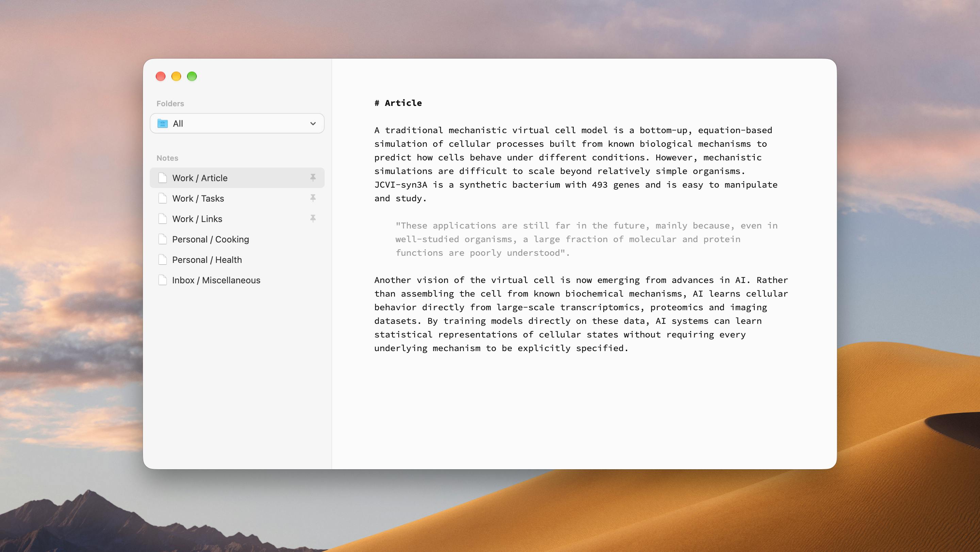Minimize the window with yellow button
Viewport: 980px width, 552px height.
[x=176, y=77]
